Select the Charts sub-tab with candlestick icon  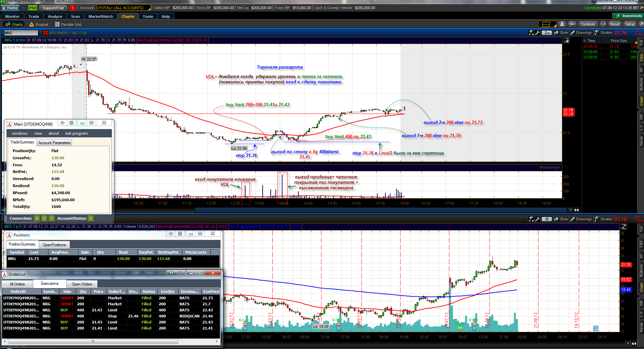pyautogui.click(x=14, y=25)
